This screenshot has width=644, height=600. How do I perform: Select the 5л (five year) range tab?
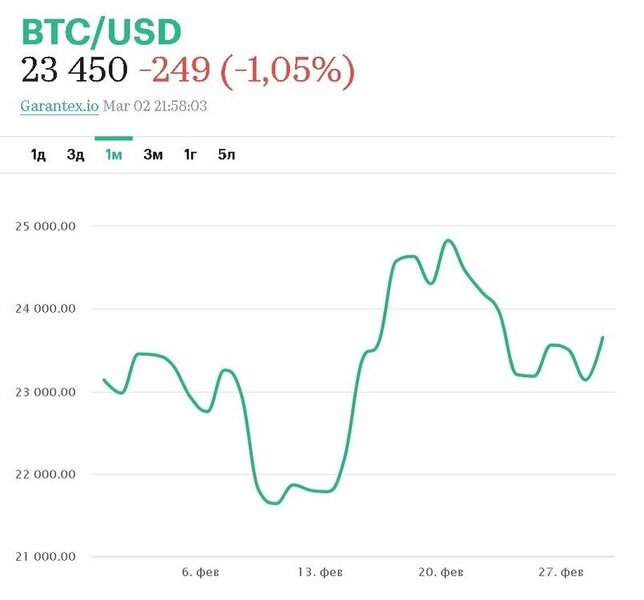(226, 154)
